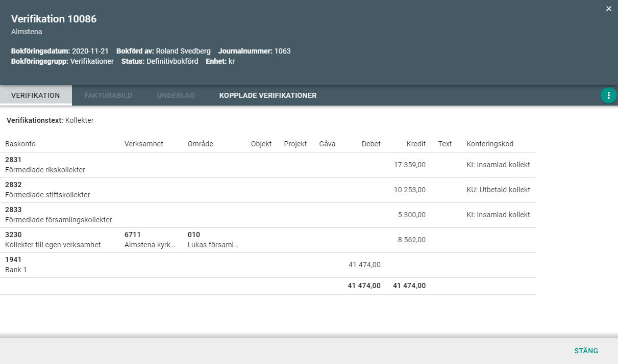The image size is (618, 364).
Task: Click the Enhet kr value
Action: pos(220,61)
